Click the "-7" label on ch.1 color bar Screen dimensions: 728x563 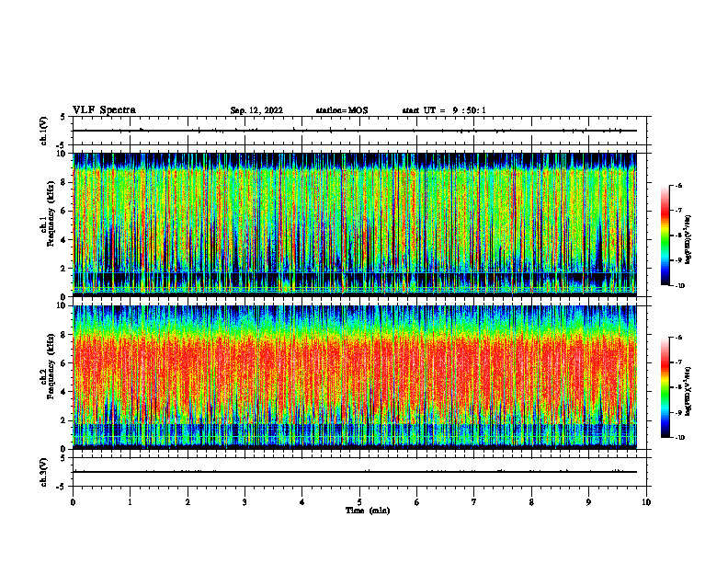678,211
